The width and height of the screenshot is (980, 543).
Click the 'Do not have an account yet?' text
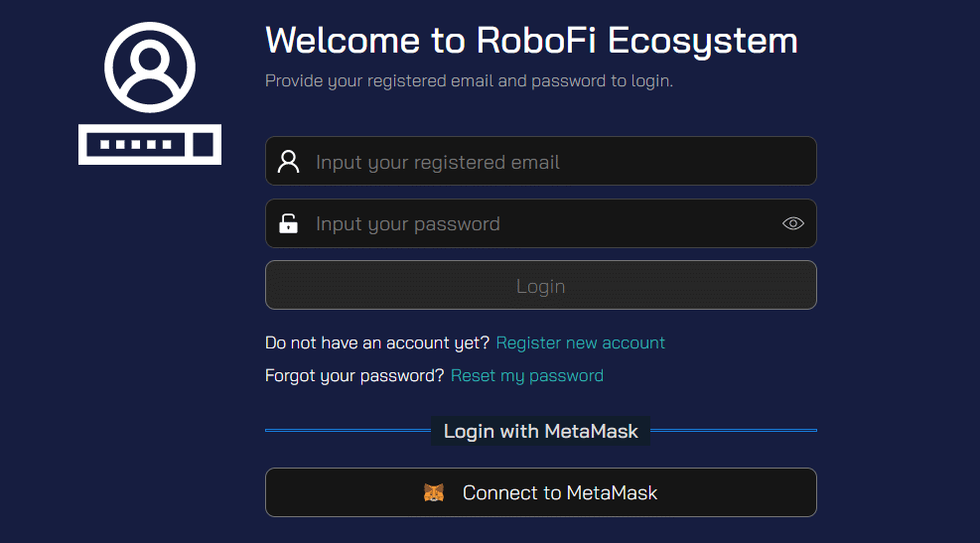(x=377, y=342)
